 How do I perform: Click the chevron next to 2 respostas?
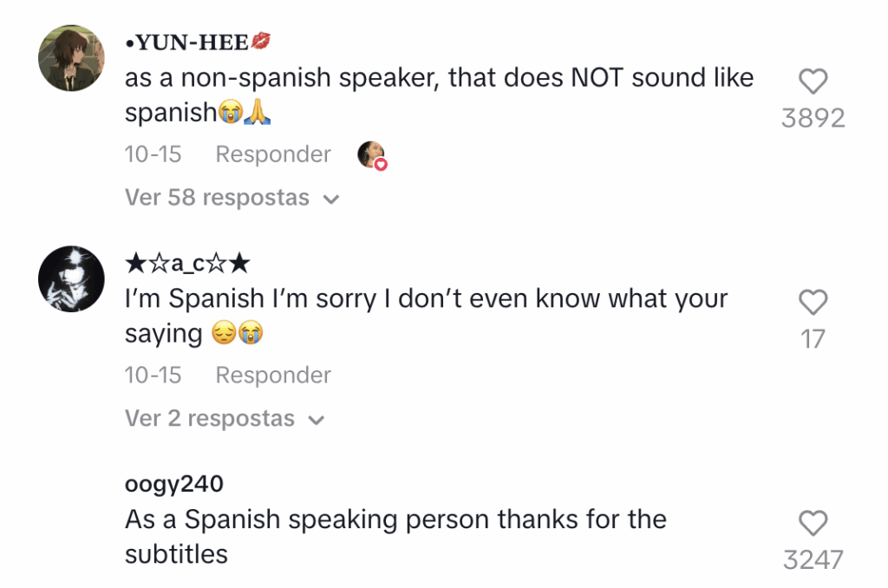pyautogui.click(x=317, y=421)
